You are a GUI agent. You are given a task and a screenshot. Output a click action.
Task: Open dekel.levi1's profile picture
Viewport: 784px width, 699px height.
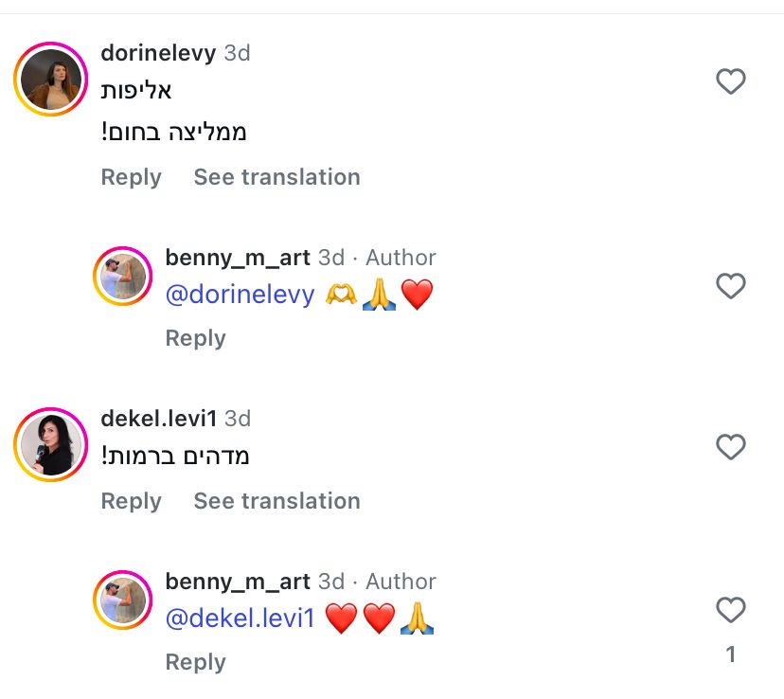tap(50, 445)
